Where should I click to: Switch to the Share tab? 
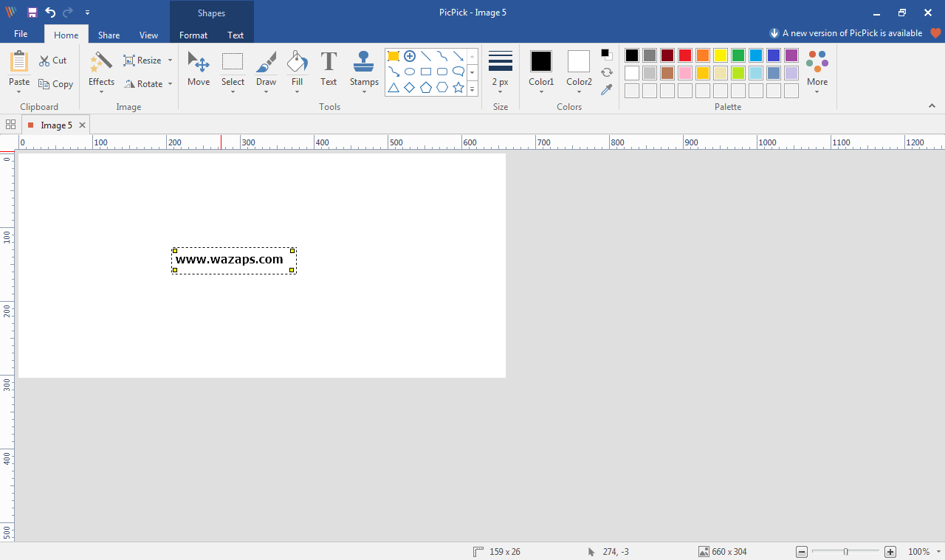[109, 35]
